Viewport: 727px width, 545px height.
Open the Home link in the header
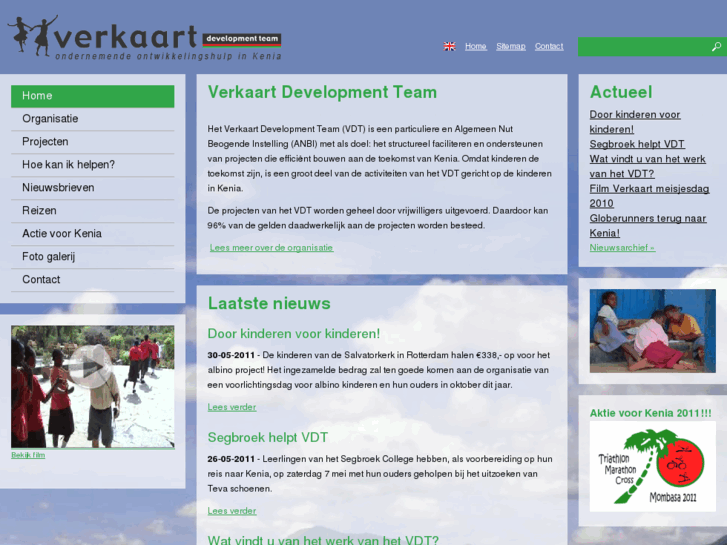[x=476, y=46]
